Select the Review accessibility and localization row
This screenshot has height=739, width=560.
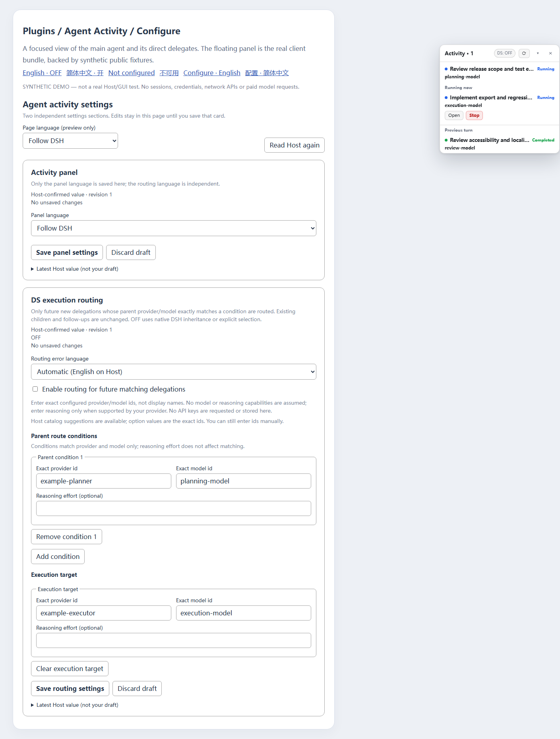(500, 144)
